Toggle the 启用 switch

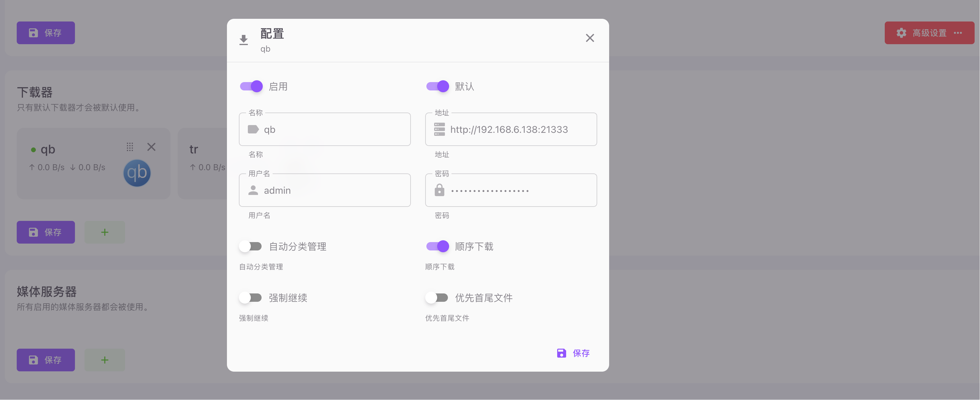pyautogui.click(x=251, y=86)
